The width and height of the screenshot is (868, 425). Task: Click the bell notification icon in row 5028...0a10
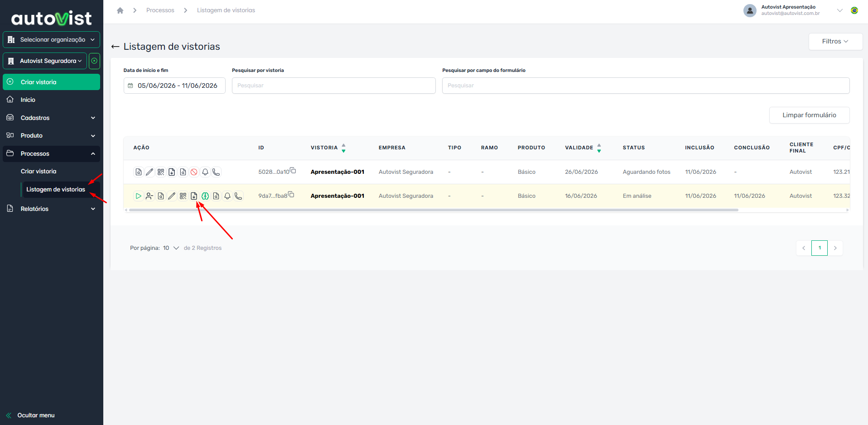pyautogui.click(x=205, y=172)
